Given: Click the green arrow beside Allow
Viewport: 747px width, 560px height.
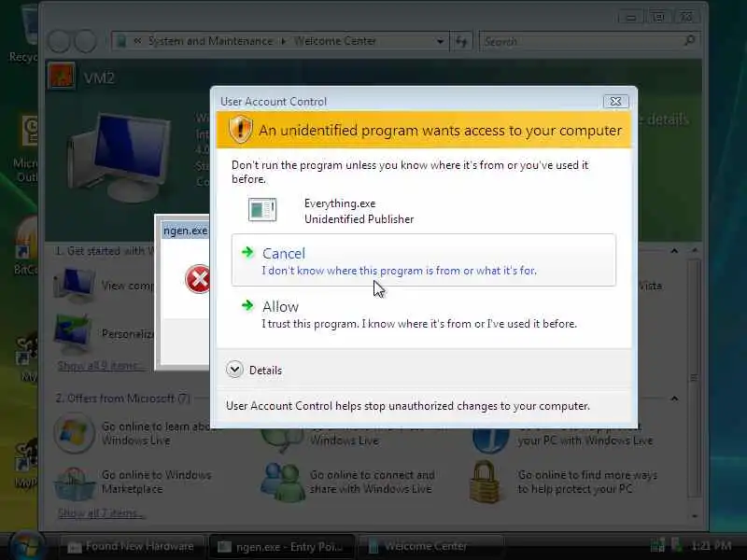Looking at the screenshot, I should pyautogui.click(x=247, y=305).
